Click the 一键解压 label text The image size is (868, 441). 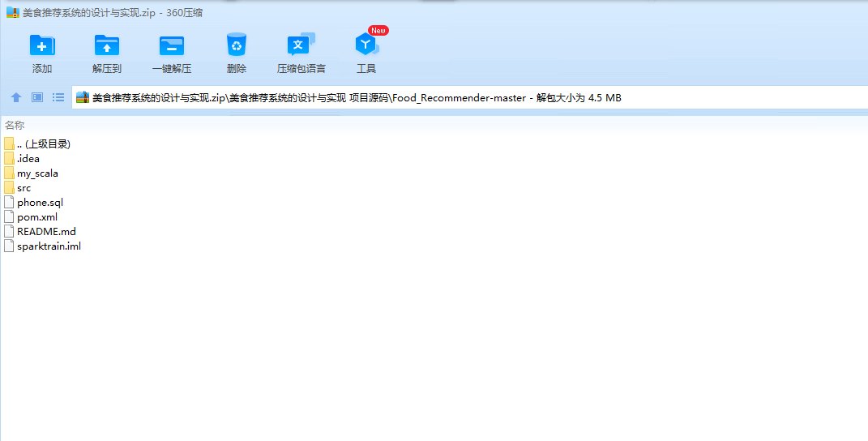tap(172, 69)
